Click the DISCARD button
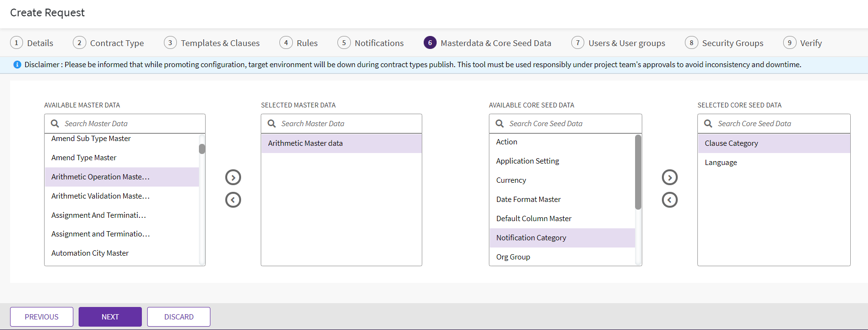This screenshot has height=330, width=868. tap(179, 317)
